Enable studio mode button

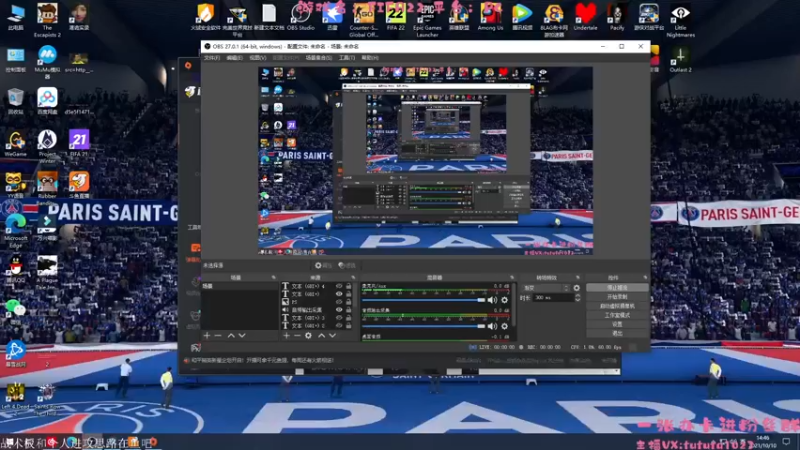tap(617, 315)
